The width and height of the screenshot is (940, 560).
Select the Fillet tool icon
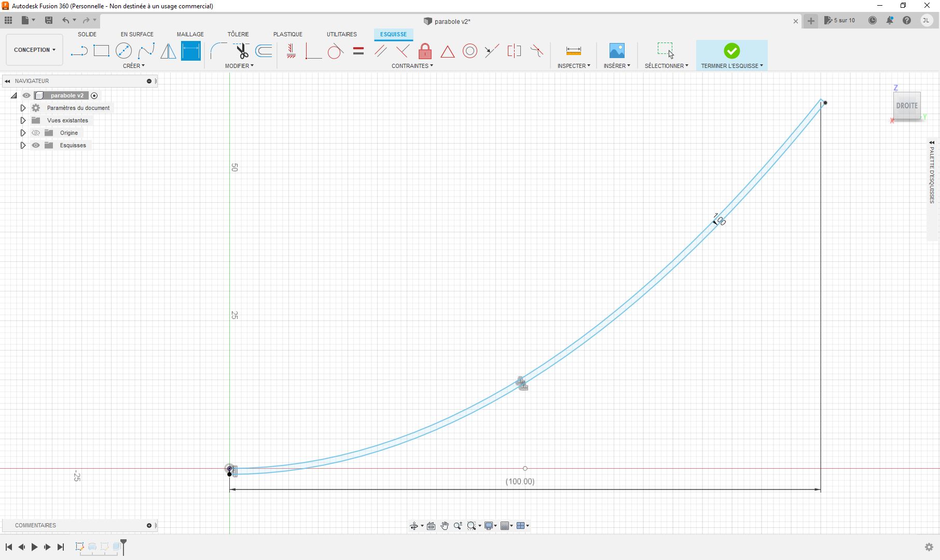point(218,51)
